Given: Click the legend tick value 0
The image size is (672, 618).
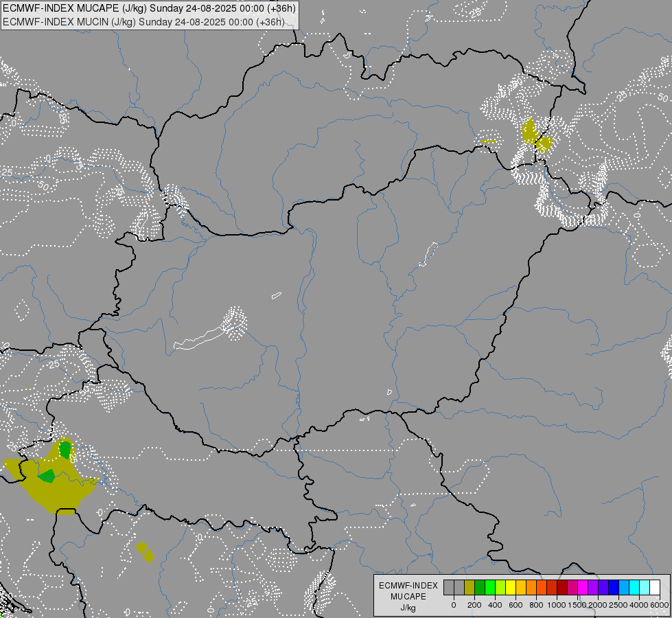Looking at the screenshot, I should pyautogui.click(x=454, y=605).
